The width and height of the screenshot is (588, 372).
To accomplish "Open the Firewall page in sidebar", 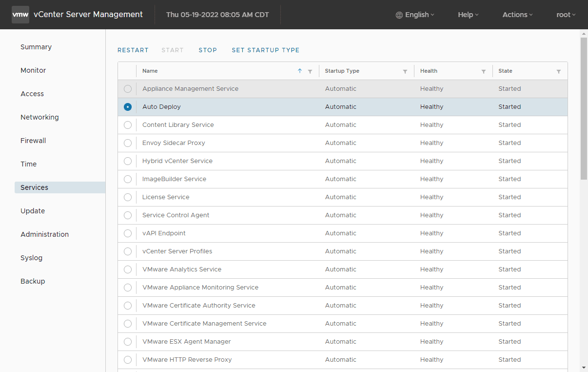I will (33, 141).
